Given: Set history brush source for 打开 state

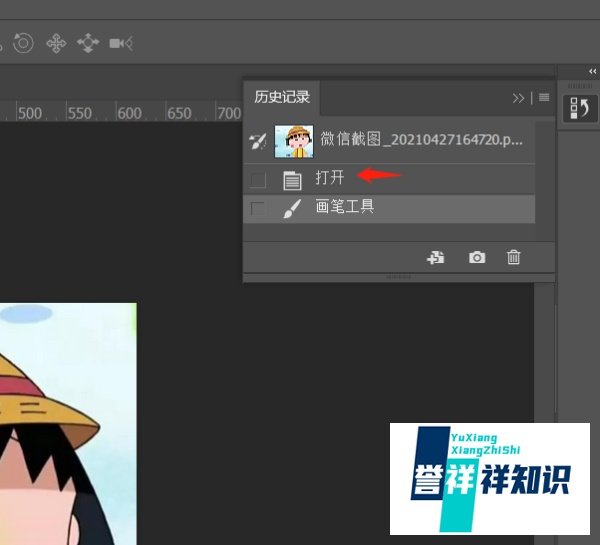Looking at the screenshot, I should tap(258, 179).
